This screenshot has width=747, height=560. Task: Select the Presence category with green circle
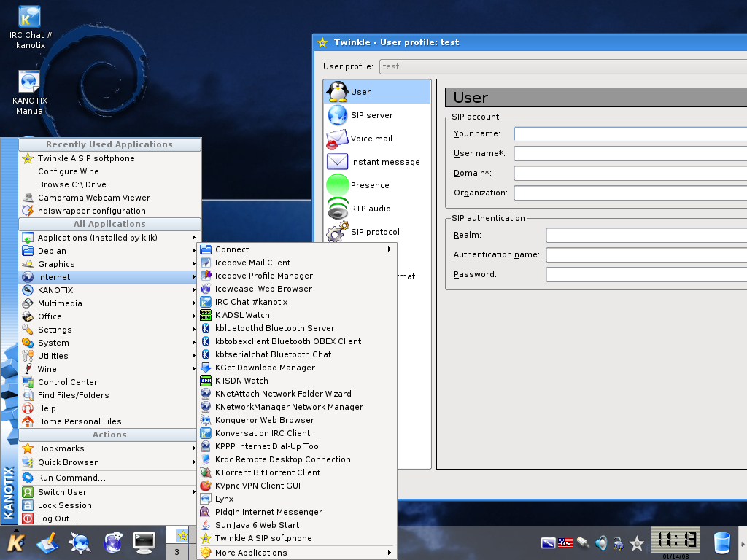(377, 185)
